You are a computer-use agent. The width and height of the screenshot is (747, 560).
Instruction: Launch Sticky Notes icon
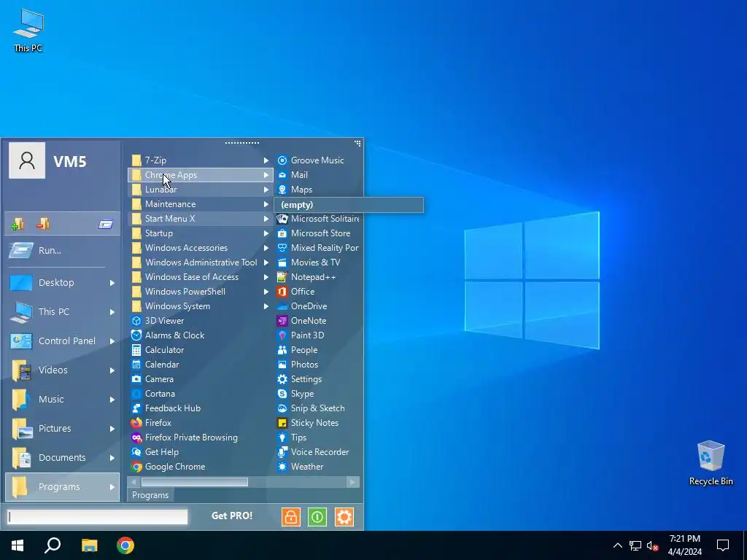click(x=282, y=423)
